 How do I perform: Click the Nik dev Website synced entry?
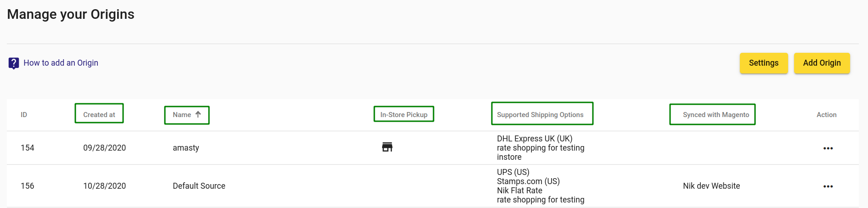(x=711, y=186)
